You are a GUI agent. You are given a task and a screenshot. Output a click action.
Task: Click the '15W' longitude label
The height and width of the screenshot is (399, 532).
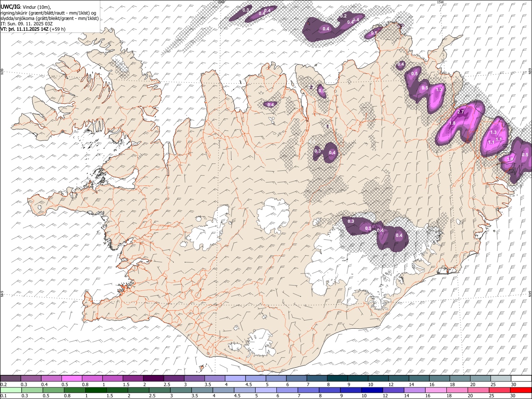(440, 2)
